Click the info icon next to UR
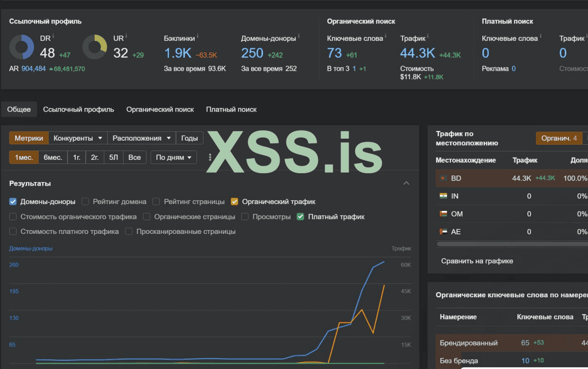Image resolution: width=588 pixels, height=369 pixels. (x=126, y=36)
